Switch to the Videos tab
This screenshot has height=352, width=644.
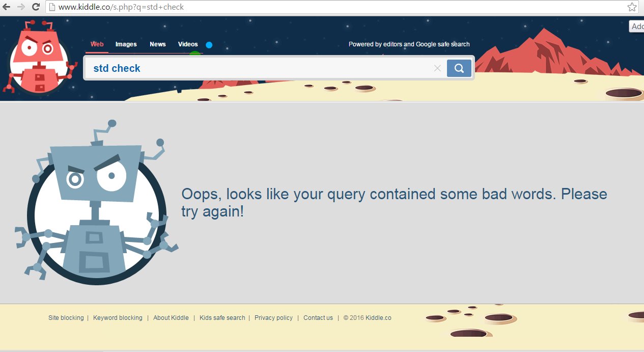(188, 44)
